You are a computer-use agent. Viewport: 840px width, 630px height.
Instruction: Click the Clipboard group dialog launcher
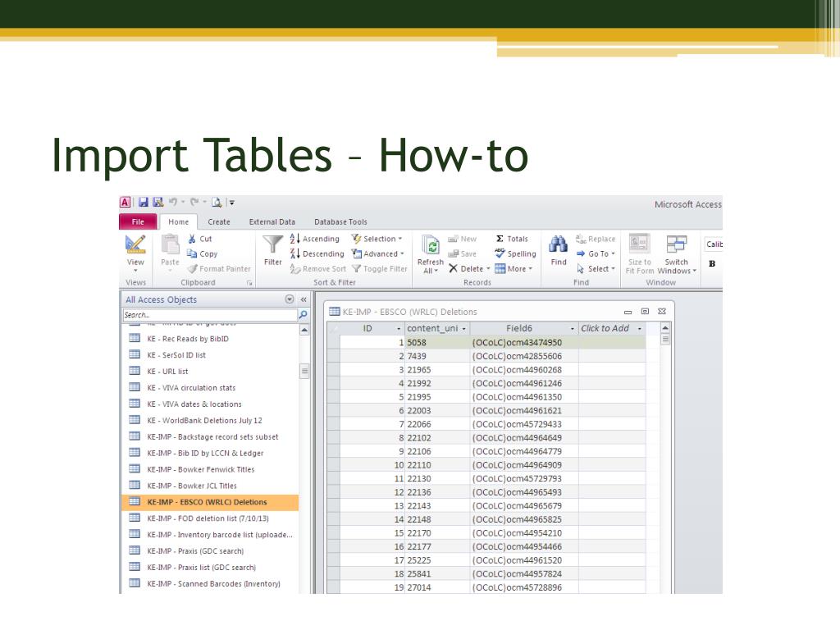[249, 283]
